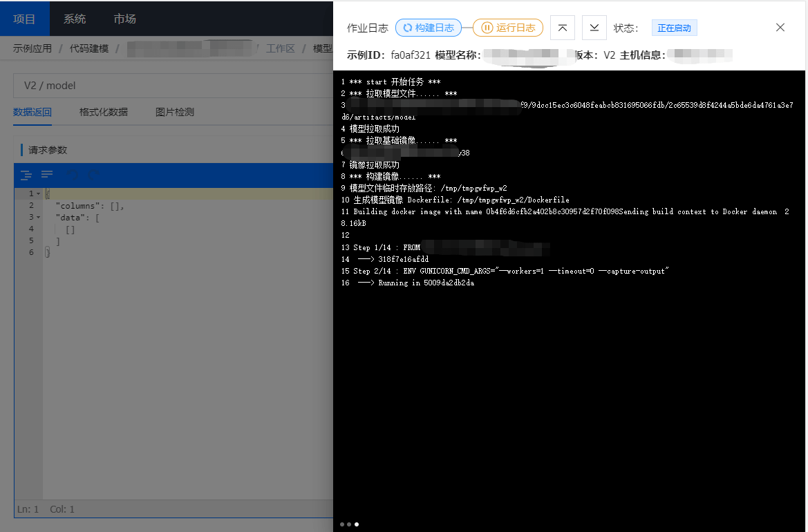Click the compact JSON icon in editor toolbar

pyautogui.click(x=47, y=175)
